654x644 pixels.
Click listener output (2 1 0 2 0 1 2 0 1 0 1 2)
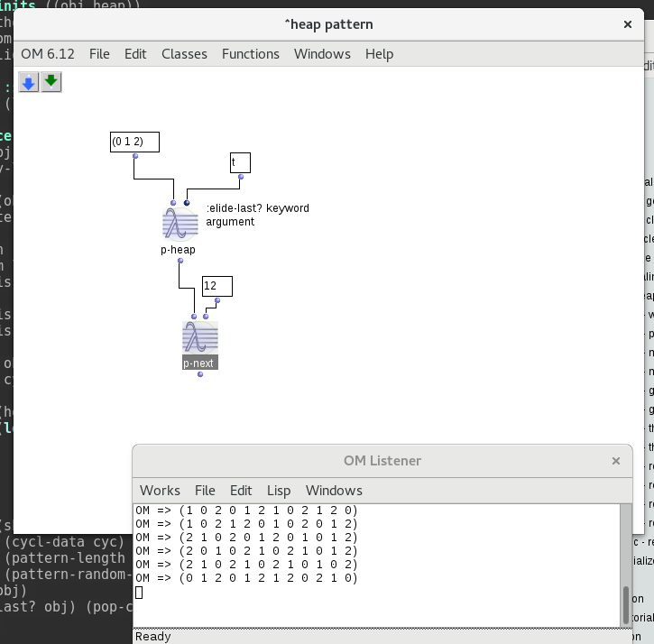[x=268, y=538]
